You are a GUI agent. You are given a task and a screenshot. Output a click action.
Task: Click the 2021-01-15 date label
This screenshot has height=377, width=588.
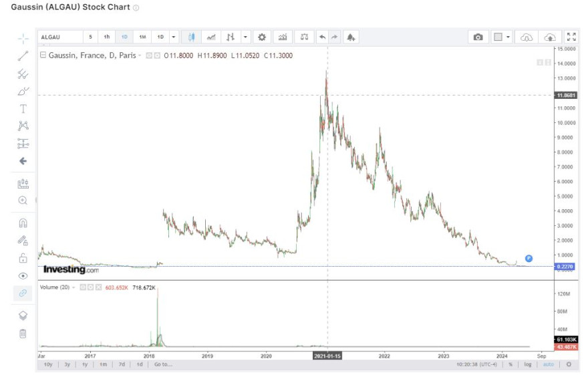pos(327,356)
